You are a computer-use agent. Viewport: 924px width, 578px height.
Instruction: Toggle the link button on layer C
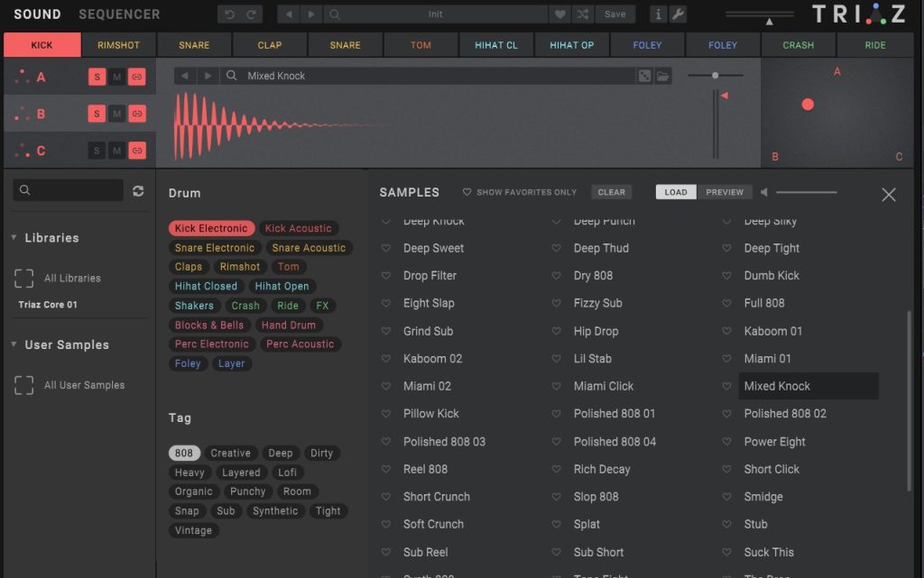pyautogui.click(x=137, y=151)
